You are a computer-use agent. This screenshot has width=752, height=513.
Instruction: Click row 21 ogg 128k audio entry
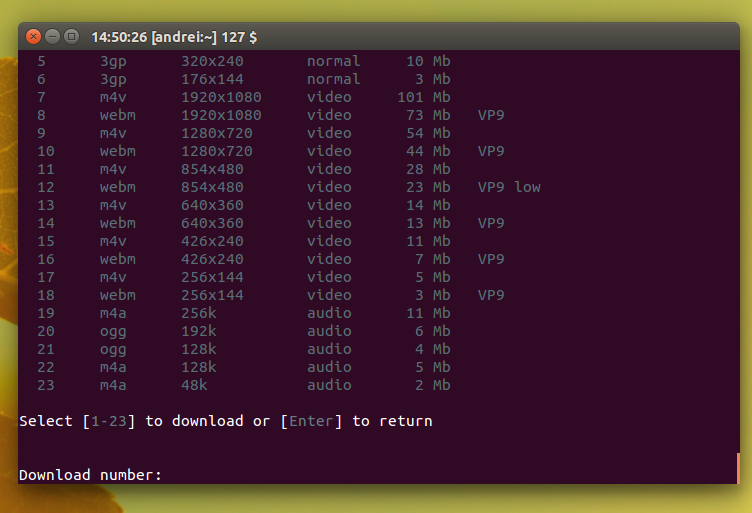click(x=198, y=349)
